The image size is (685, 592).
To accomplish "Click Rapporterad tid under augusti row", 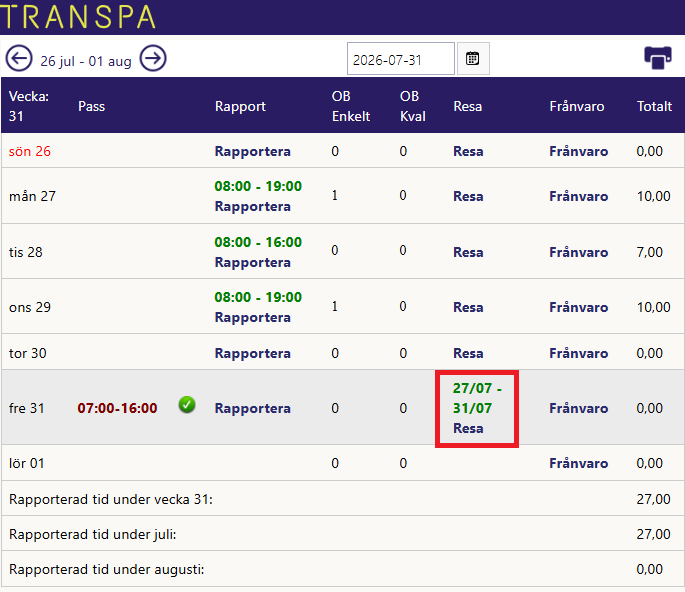I will 342,568.
